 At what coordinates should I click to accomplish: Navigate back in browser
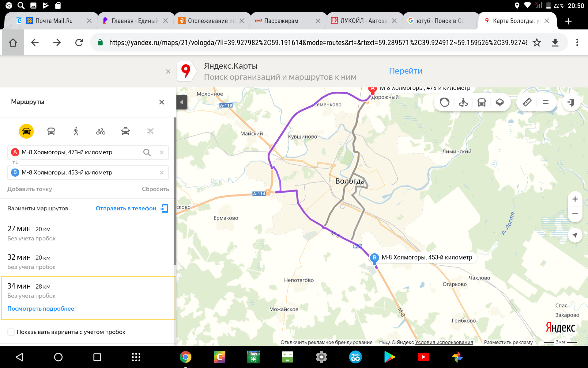click(35, 42)
